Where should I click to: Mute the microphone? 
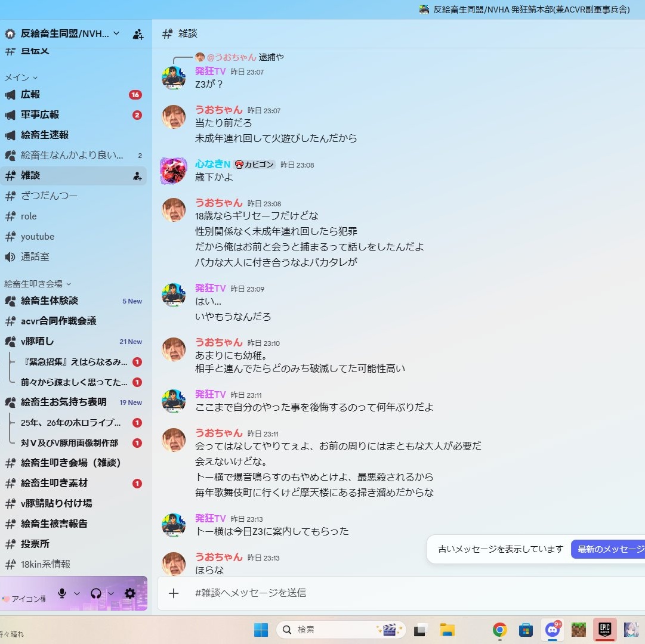[x=61, y=593]
